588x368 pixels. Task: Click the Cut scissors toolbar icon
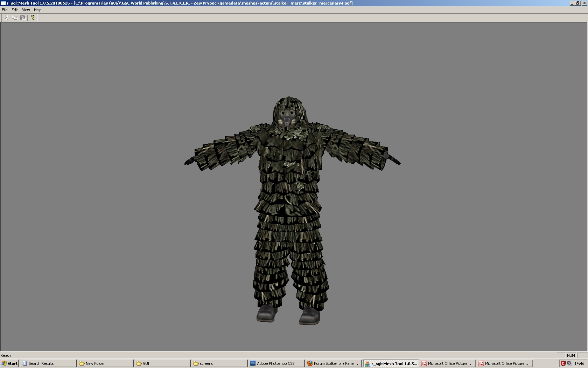(6, 18)
